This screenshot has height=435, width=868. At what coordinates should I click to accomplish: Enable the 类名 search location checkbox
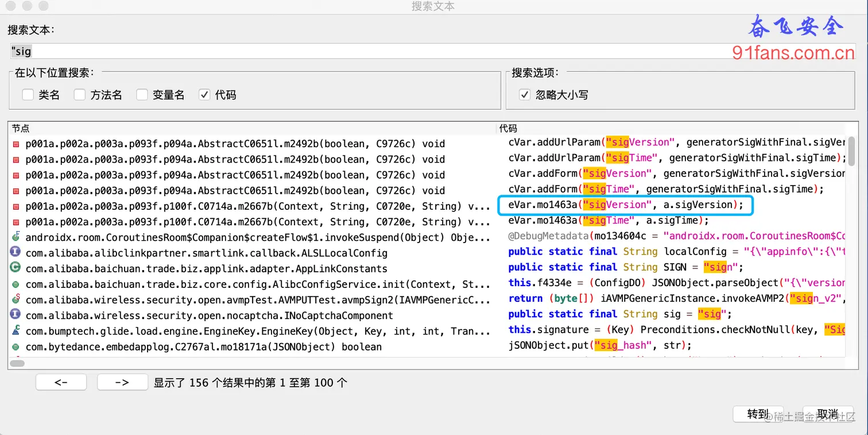click(x=28, y=95)
